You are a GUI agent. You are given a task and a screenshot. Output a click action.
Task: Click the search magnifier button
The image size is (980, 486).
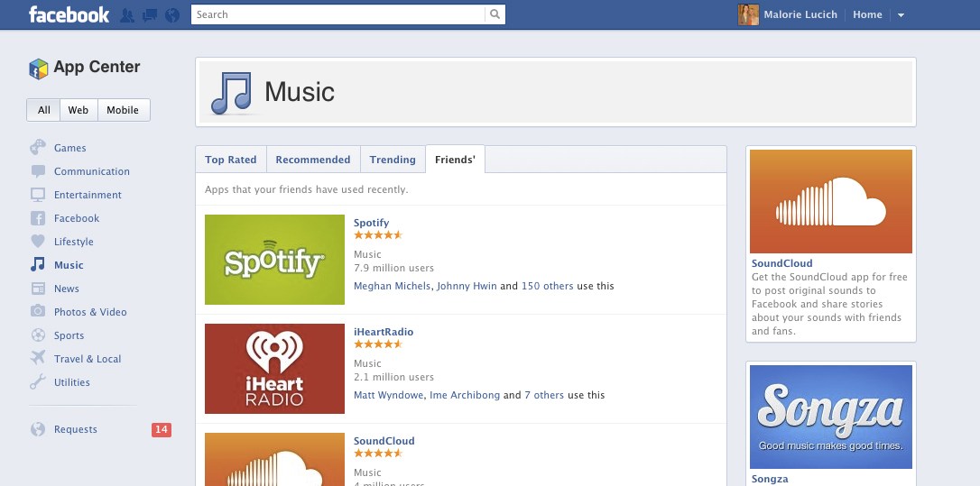click(x=495, y=14)
